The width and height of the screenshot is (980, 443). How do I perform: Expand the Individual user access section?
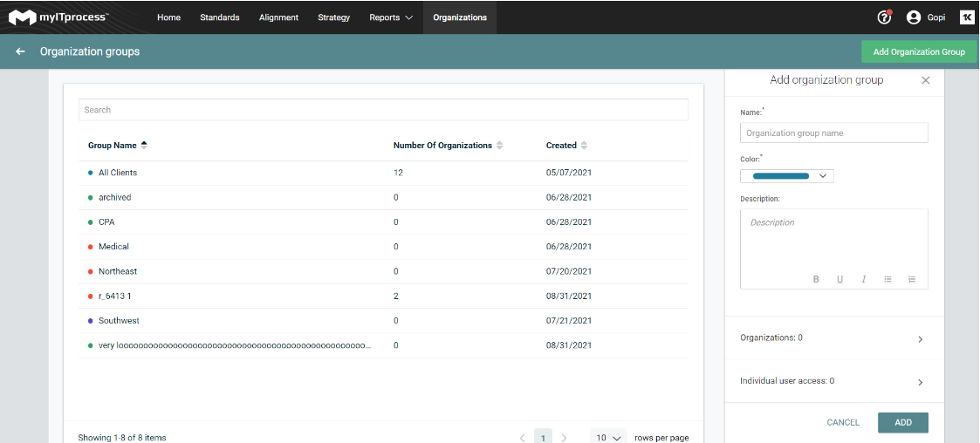[920, 382]
